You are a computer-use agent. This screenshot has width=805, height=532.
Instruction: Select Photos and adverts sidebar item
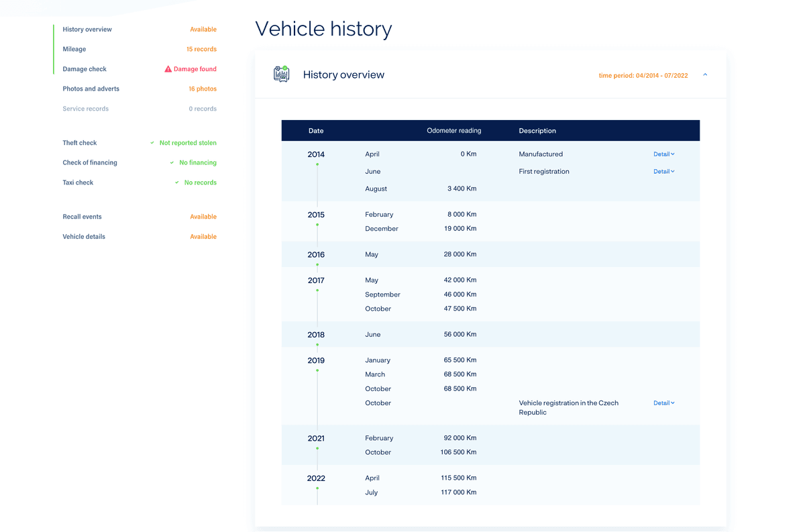pos(91,89)
